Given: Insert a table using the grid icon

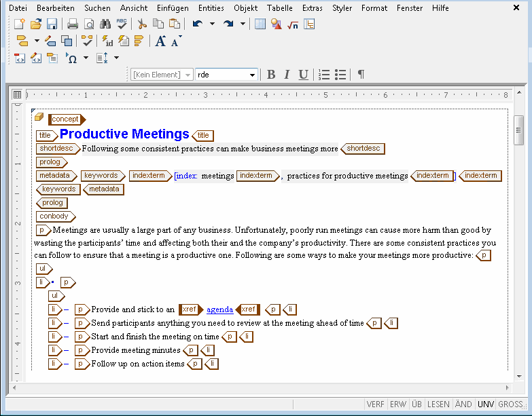Looking at the screenshot, I should [260, 24].
